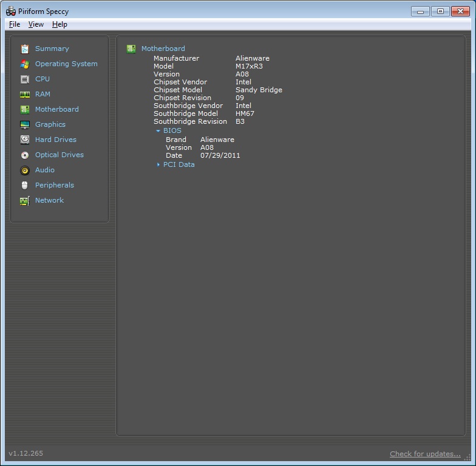476x466 pixels.
Task: Open the File menu
Action: (x=15, y=24)
